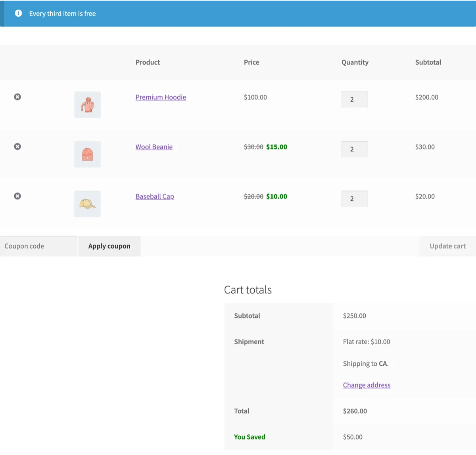Remove Baseball Cap from the cart
Image resolution: width=476 pixels, height=455 pixels.
pyautogui.click(x=17, y=196)
